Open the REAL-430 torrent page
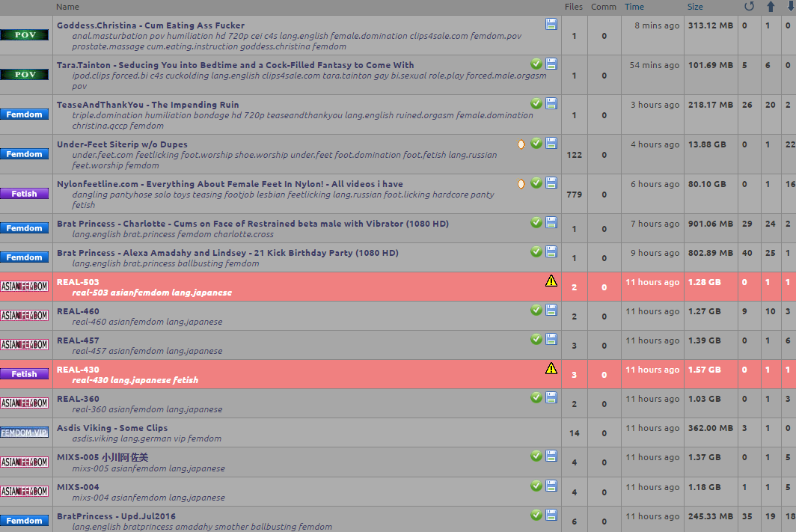This screenshot has width=796, height=532. 78,370
